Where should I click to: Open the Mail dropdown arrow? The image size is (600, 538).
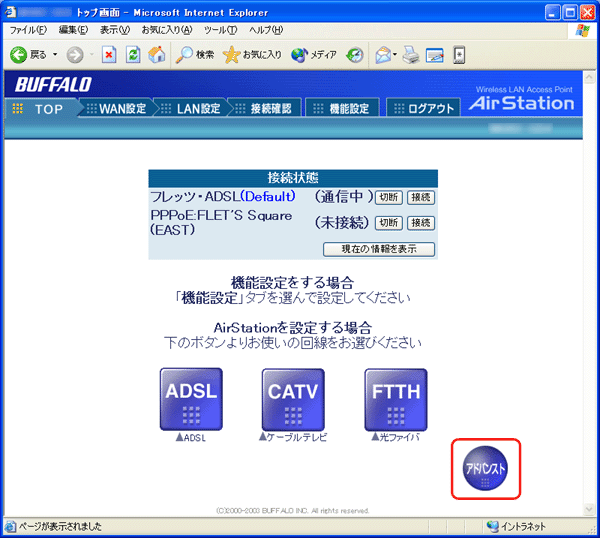coord(395,55)
